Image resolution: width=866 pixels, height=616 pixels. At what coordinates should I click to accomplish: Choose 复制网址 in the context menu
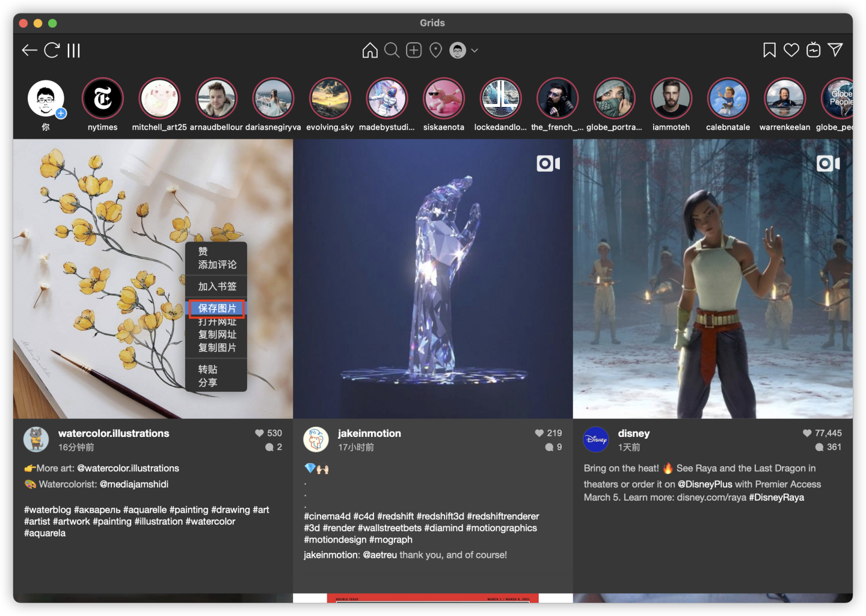coord(216,335)
